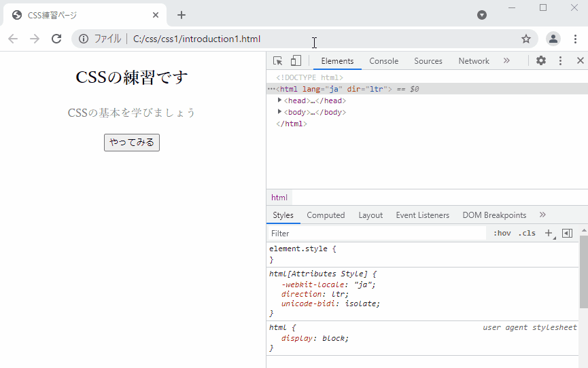Open the Event Listeners pane tab
This screenshot has height=368, width=588.
pos(422,215)
